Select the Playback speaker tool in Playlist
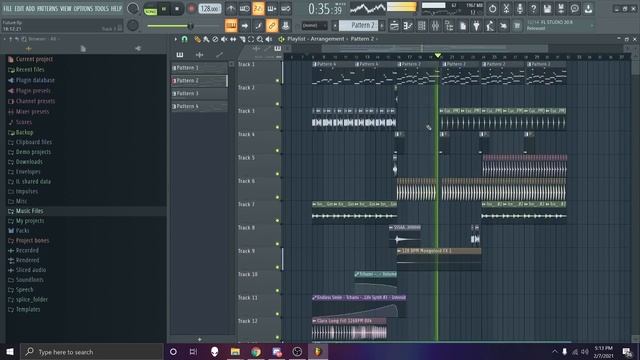The image size is (640, 360). pos(269,39)
